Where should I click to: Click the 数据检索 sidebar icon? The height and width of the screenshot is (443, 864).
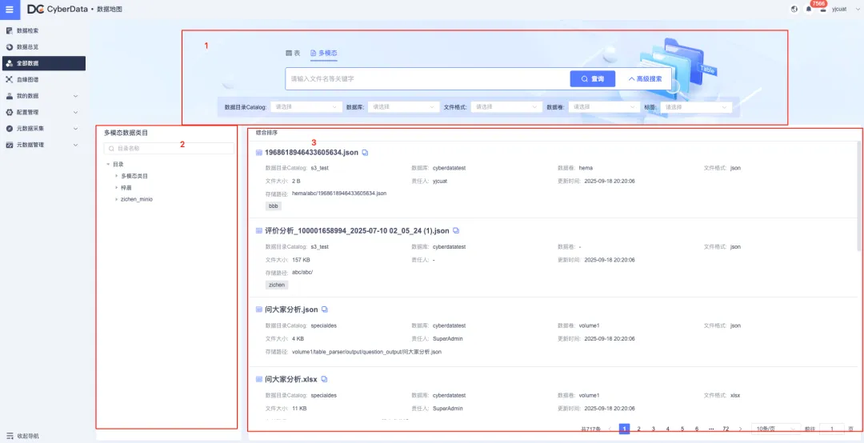(10, 31)
